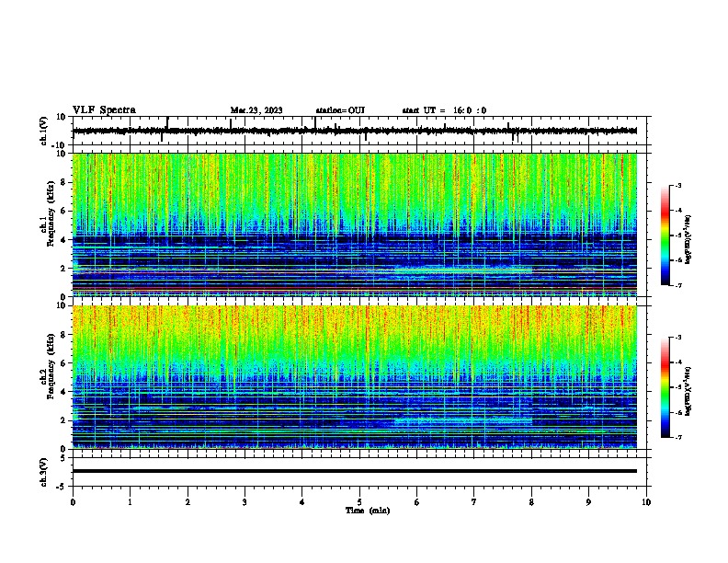Select the "ch.3(V)" axis label

point(43,473)
